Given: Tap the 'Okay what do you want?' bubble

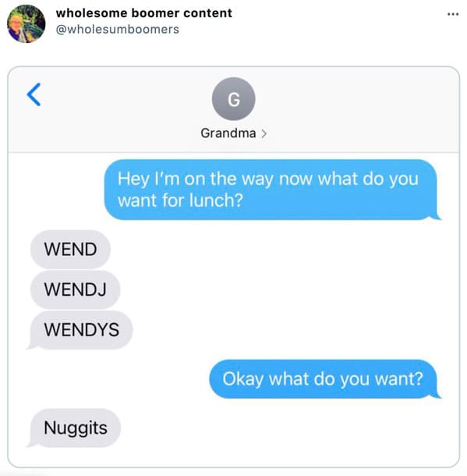Looking at the screenshot, I should 324,379.
